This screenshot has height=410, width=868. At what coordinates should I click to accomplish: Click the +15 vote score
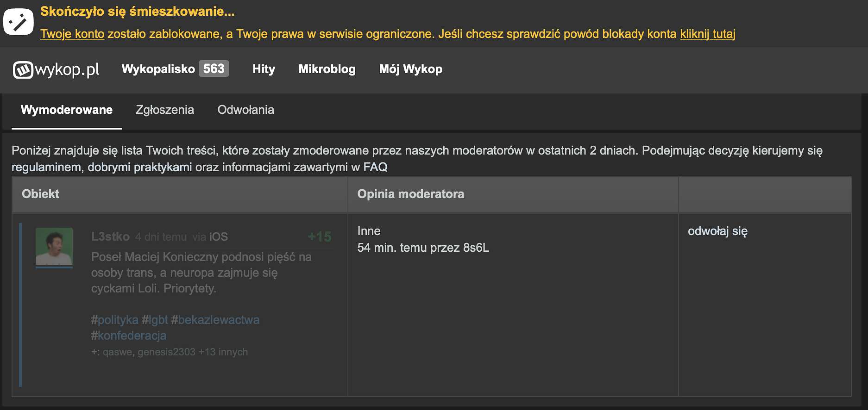pyautogui.click(x=320, y=236)
